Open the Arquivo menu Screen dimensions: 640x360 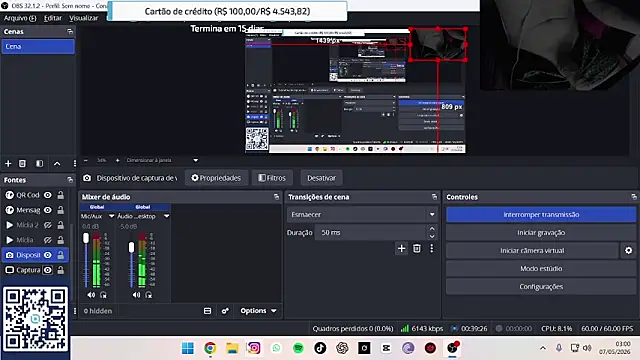coord(20,18)
